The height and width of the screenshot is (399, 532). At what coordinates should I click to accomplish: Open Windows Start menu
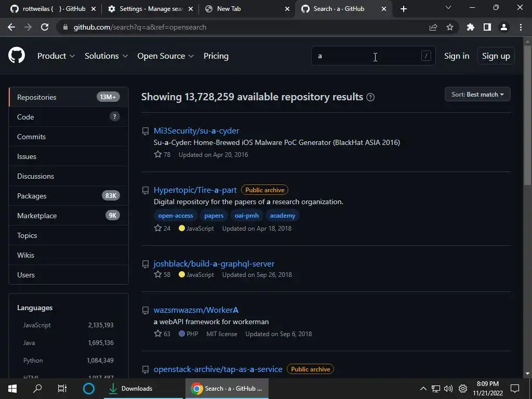(x=12, y=389)
